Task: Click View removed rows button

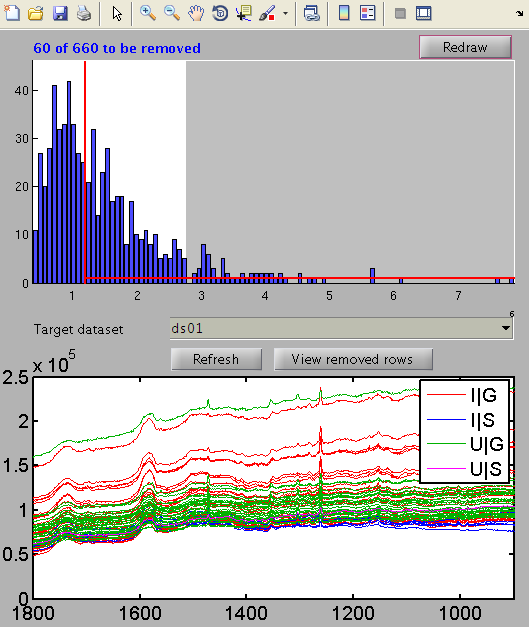Action: (353, 359)
